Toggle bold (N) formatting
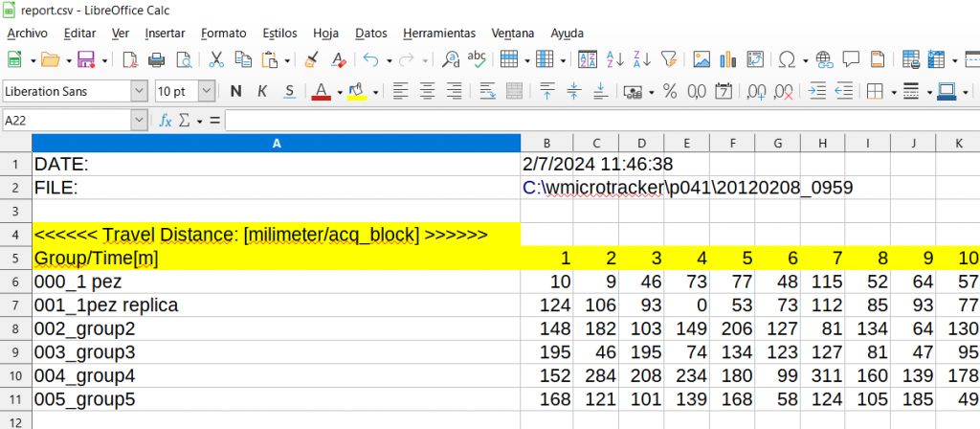Screen dimensions: 980x429 [235, 91]
